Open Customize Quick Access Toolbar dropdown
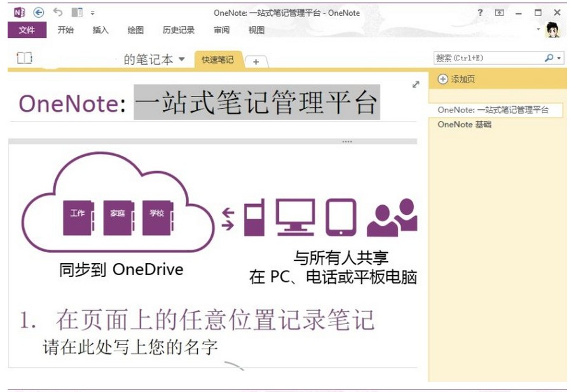 (x=93, y=13)
